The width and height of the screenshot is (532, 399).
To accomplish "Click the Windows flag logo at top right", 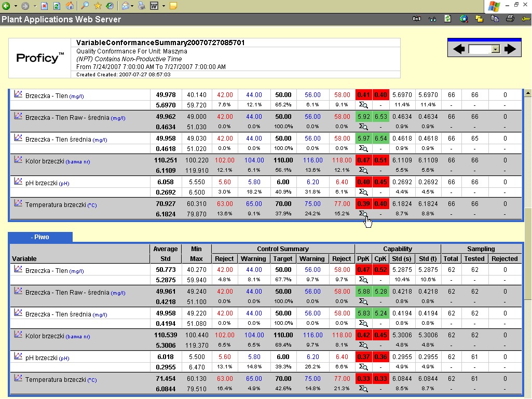I will (x=494, y=6).
